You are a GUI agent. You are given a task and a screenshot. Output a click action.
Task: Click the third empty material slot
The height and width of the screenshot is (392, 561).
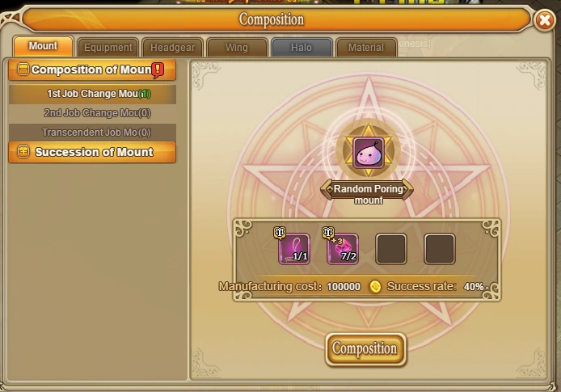coord(391,249)
